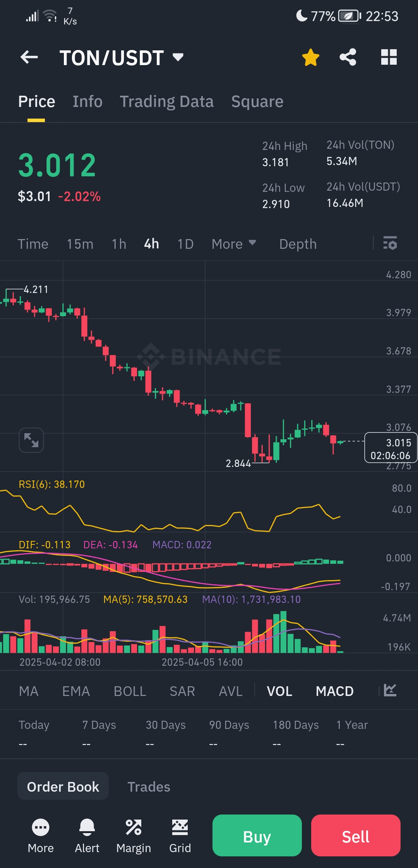
Task: Open chart settings icon
Action: (x=390, y=243)
